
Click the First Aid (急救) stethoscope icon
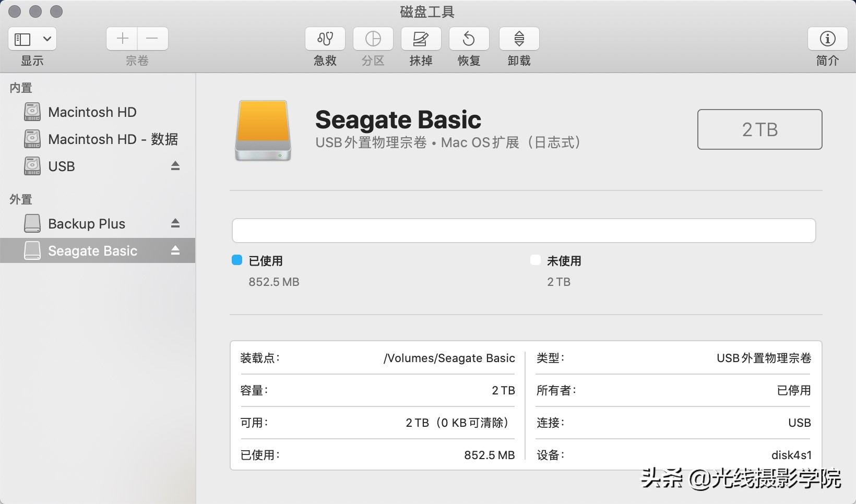pos(325,39)
